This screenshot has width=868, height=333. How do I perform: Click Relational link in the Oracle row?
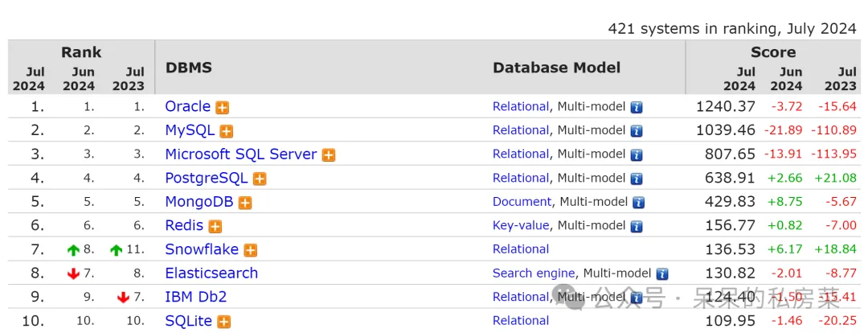pyautogui.click(x=521, y=106)
